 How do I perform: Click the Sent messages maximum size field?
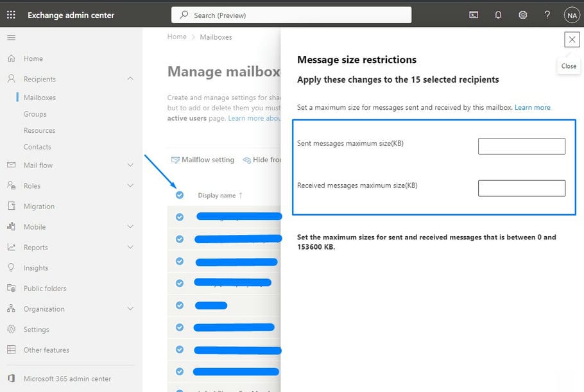click(521, 146)
